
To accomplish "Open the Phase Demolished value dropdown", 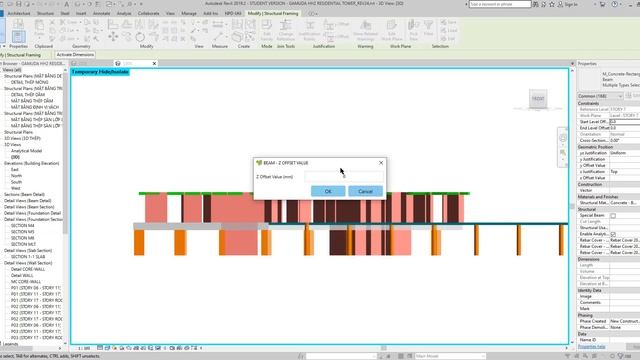I will point(624,327).
